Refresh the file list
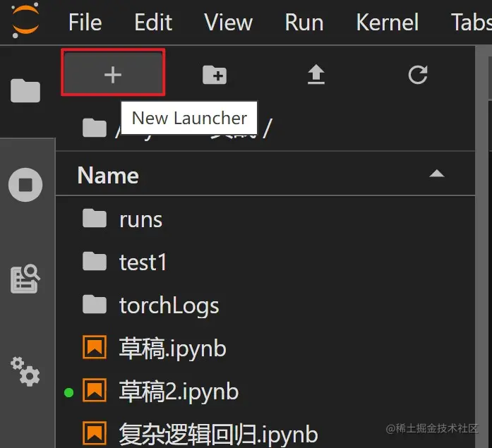 point(418,75)
